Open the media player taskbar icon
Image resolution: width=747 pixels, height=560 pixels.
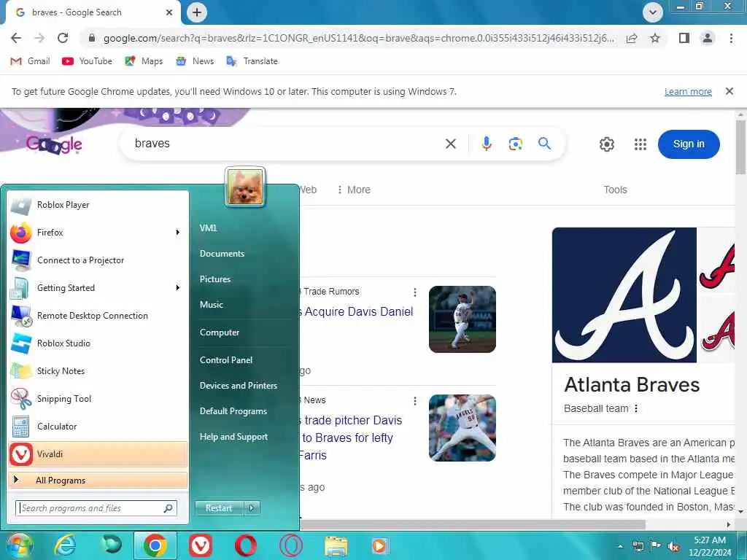click(380, 545)
